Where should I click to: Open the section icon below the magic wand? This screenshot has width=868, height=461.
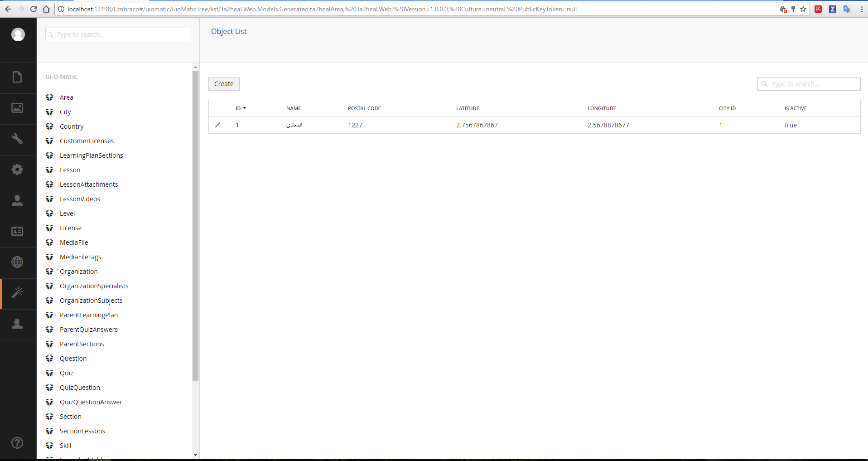(x=17, y=324)
